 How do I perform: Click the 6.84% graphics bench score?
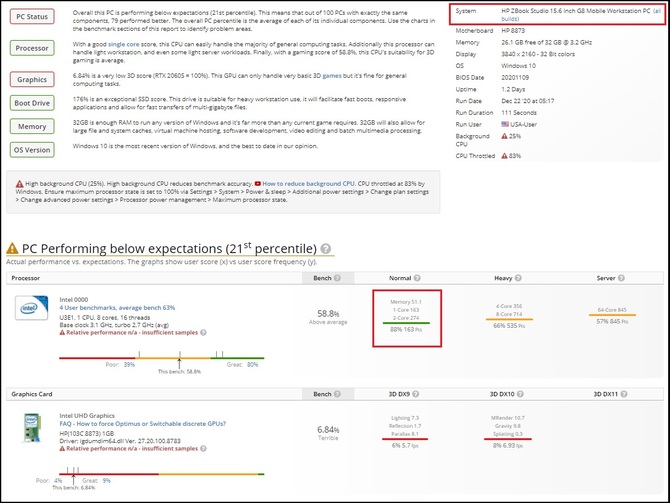(x=328, y=430)
